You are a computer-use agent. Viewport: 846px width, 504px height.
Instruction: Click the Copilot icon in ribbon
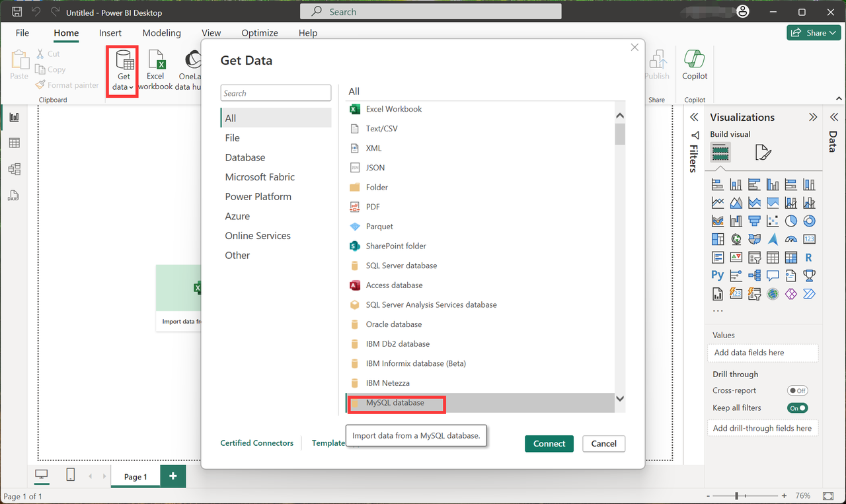click(695, 61)
